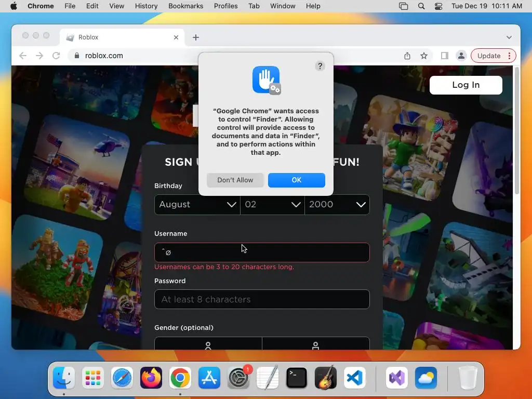Click the Password input field
Screen dimensions: 532x399
click(262, 299)
